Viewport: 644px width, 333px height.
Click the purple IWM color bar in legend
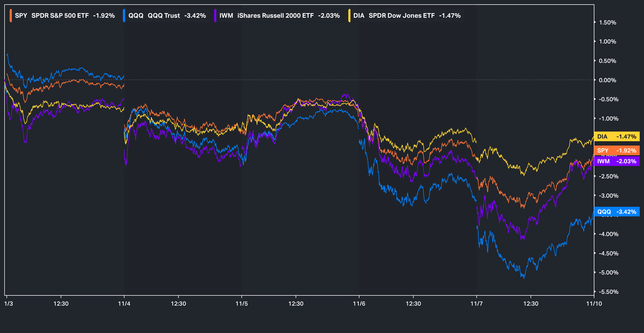tap(215, 16)
